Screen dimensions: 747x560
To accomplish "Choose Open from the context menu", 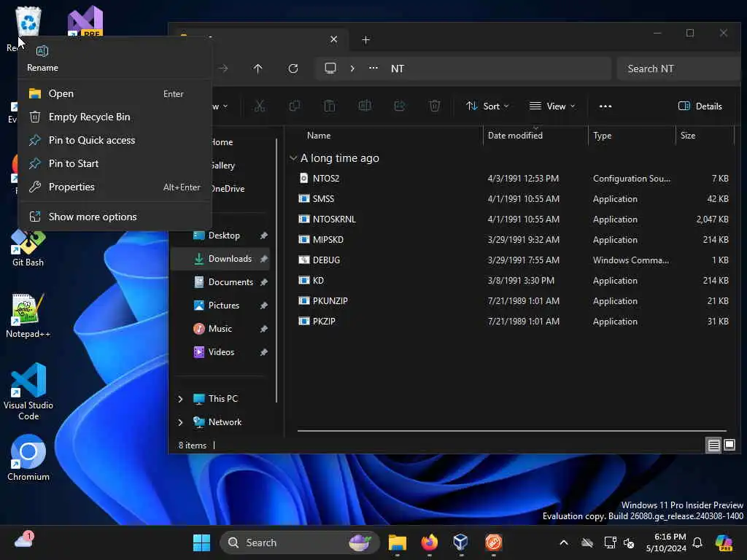I will pos(115,94).
